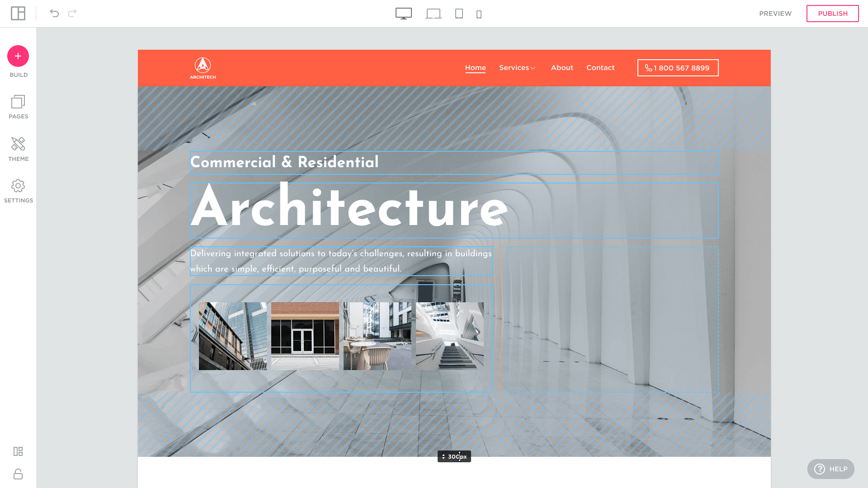Switch to desktop device view
This screenshot has width=868, height=488.
403,14
